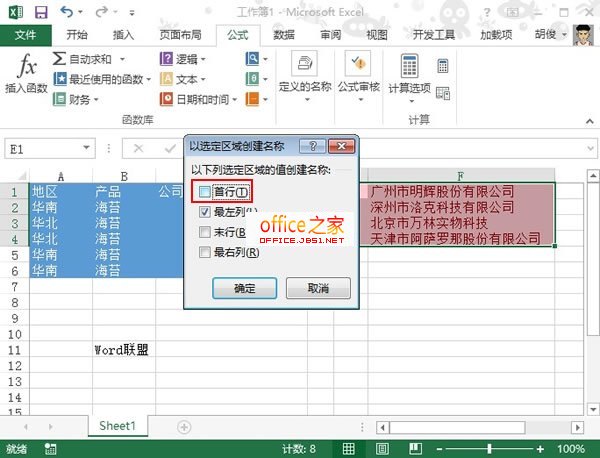The width and height of the screenshot is (600, 458).
Task: Expand the 逻辑 dropdown arrow
Action: tap(203, 59)
